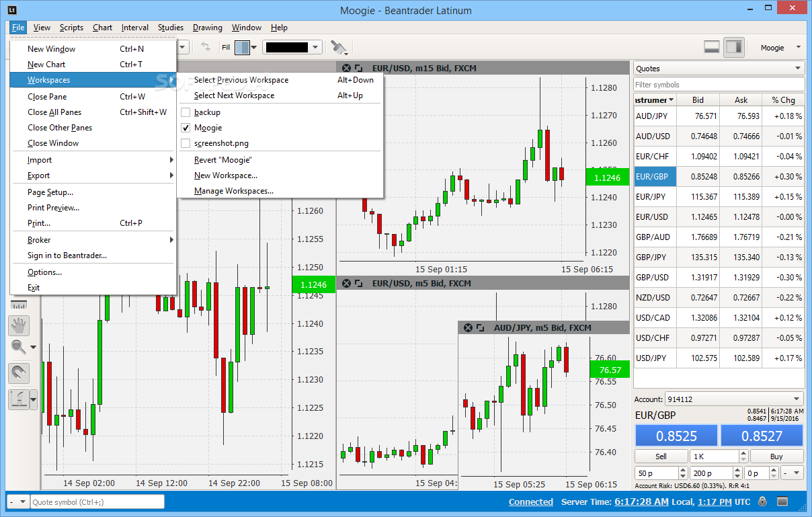Click the Sell button
Screen dimensions: 812x517
[x=661, y=456]
